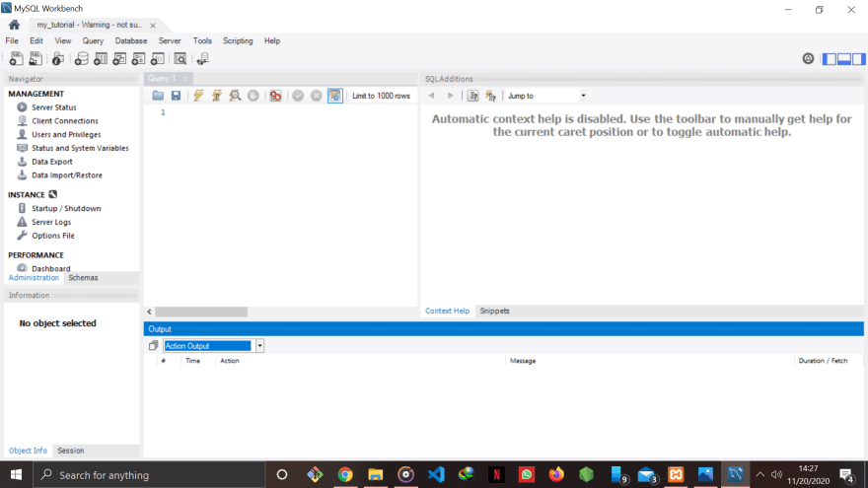Image resolution: width=868 pixels, height=488 pixels.
Task: Create a new function icon
Action: [x=158, y=58]
